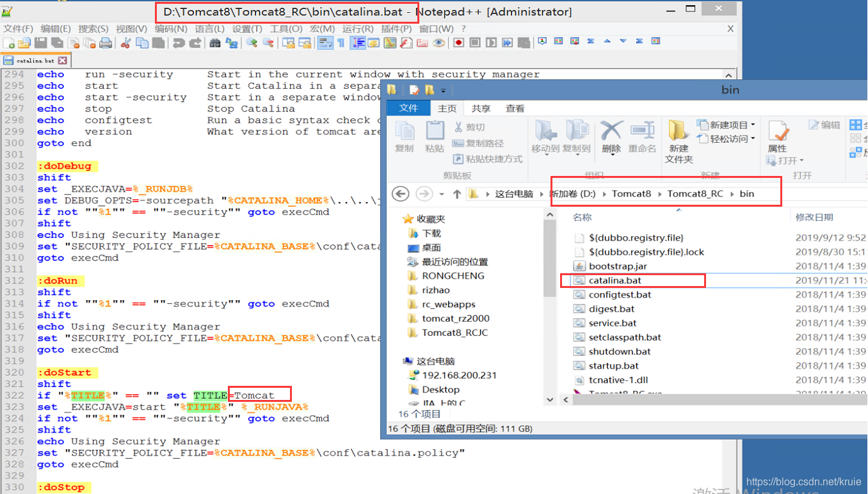
Task: Toggle Show All Characters pilcrow icon
Action: click(341, 43)
